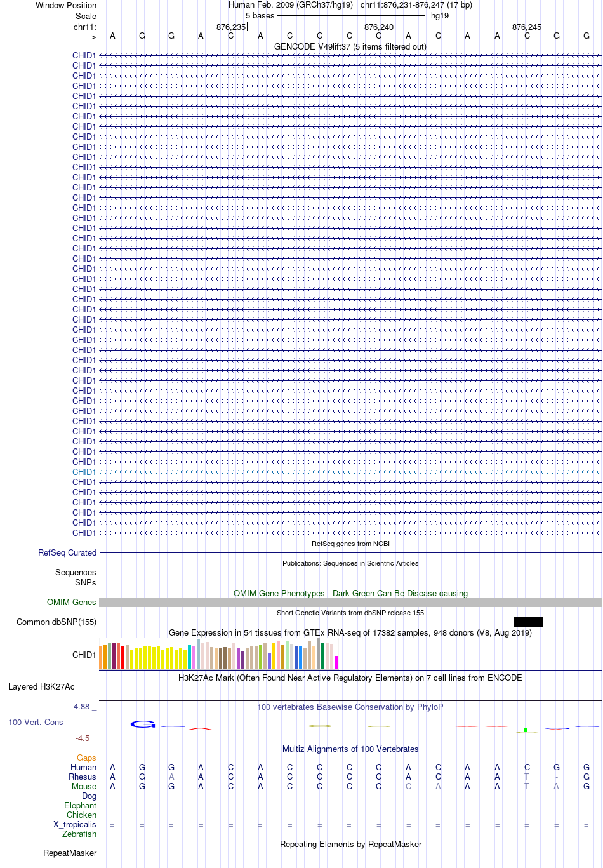603x868 pixels.
Task: Select the light-blue highlighted CHID1 transcript label
Action: pyautogui.click(x=84, y=472)
